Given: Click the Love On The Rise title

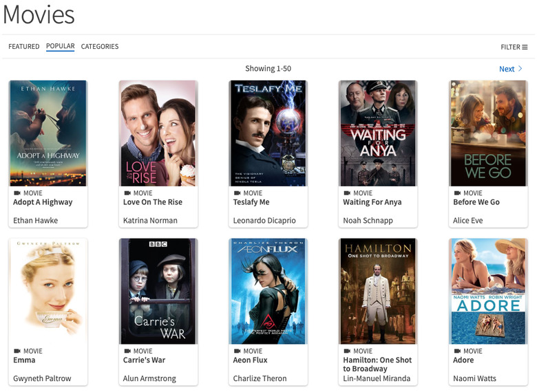Looking at the screenshot, I should click(153, 202).
